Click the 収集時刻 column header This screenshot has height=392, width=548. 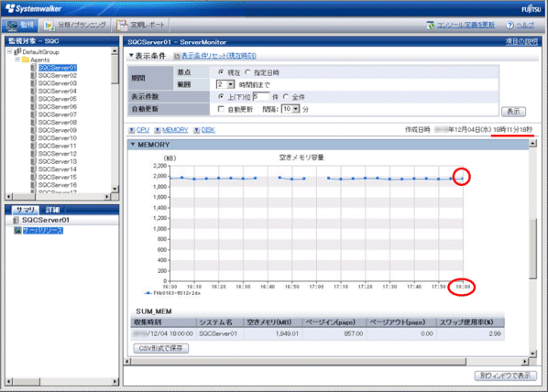[x=163, y=322]
